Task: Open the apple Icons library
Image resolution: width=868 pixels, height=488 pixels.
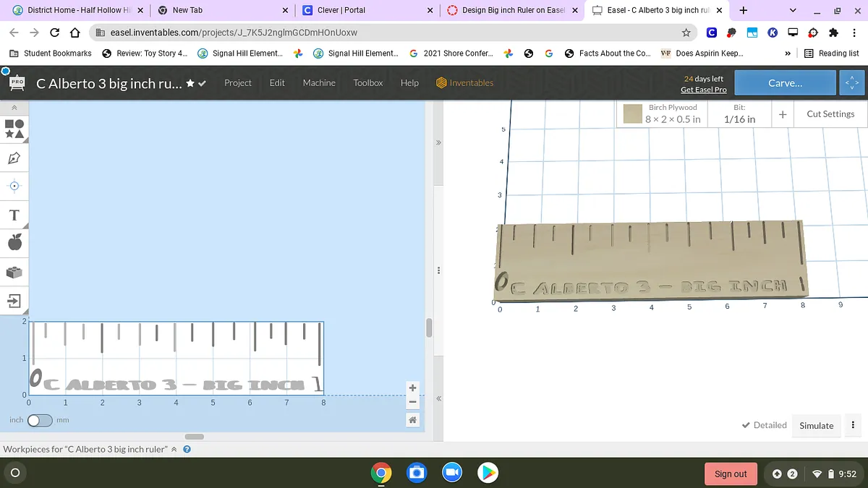Action: (14, 243)
